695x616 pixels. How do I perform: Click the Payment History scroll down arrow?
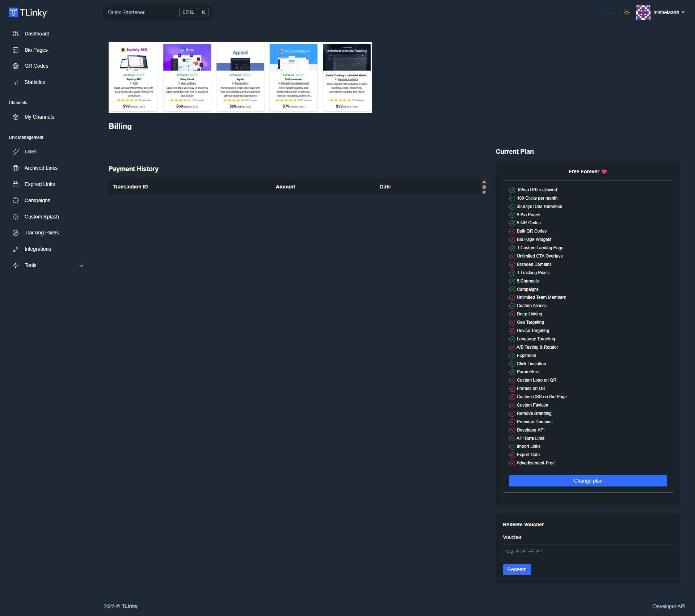tap(484, 193)
